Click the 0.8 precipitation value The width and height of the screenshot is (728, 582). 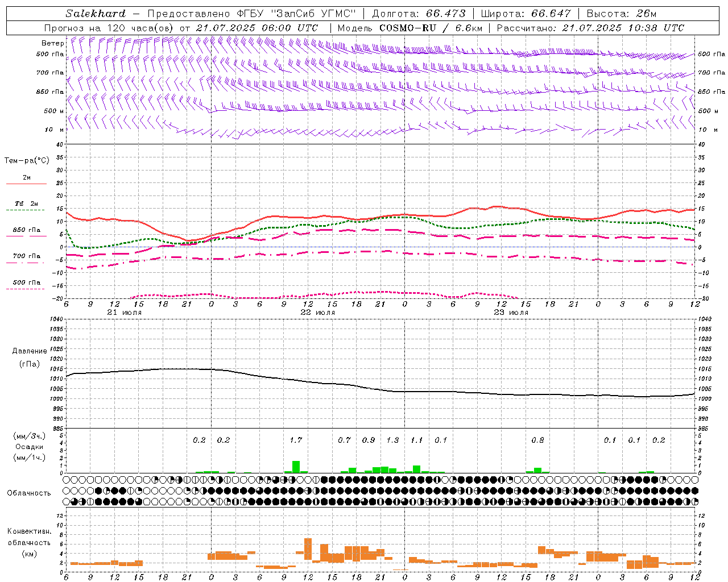click(537, 440)
